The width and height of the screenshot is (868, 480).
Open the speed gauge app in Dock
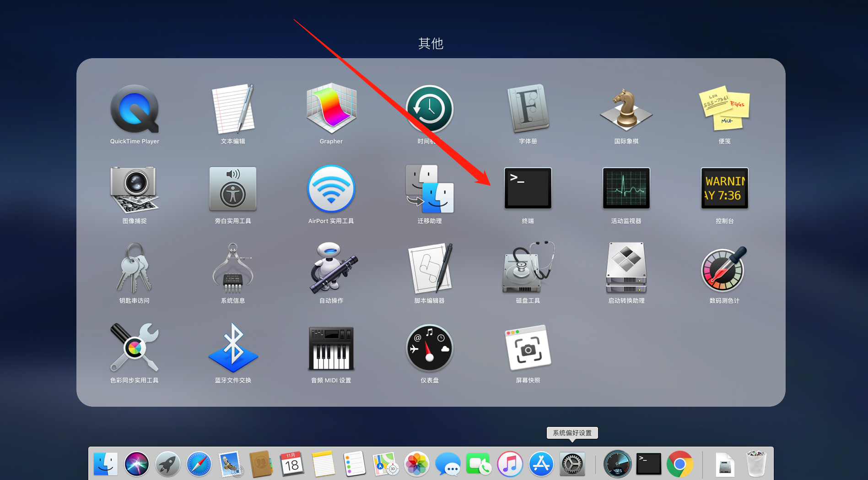(618, 464)
